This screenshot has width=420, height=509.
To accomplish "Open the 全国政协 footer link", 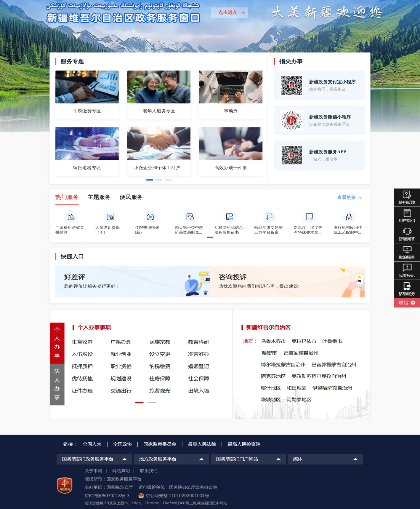I will 122,444.
